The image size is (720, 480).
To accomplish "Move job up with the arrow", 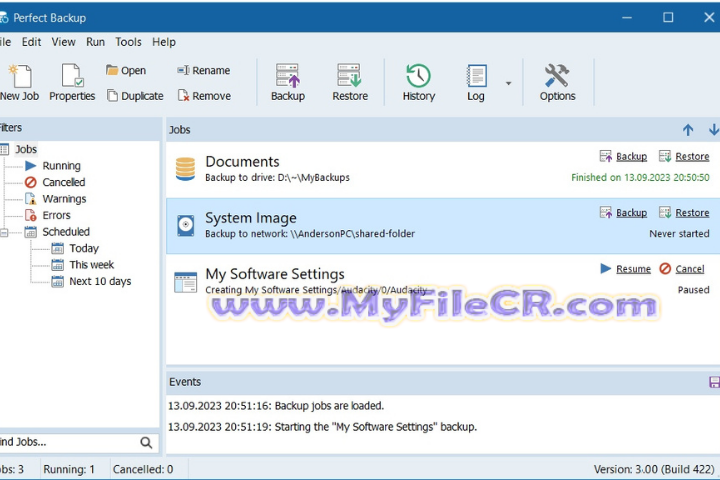I will coord(688,130).
